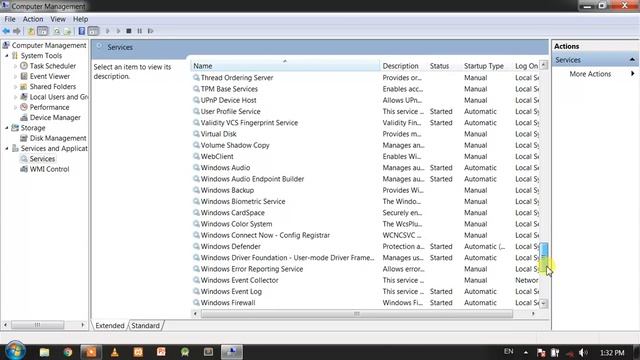Click the Export List toolbar icon

(67, 31)
